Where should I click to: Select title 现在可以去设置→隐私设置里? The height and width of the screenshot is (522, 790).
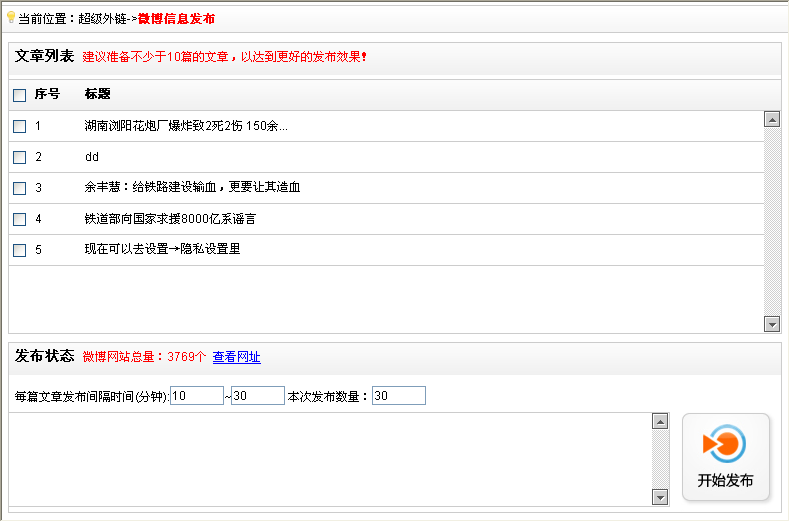coord(162,249)
